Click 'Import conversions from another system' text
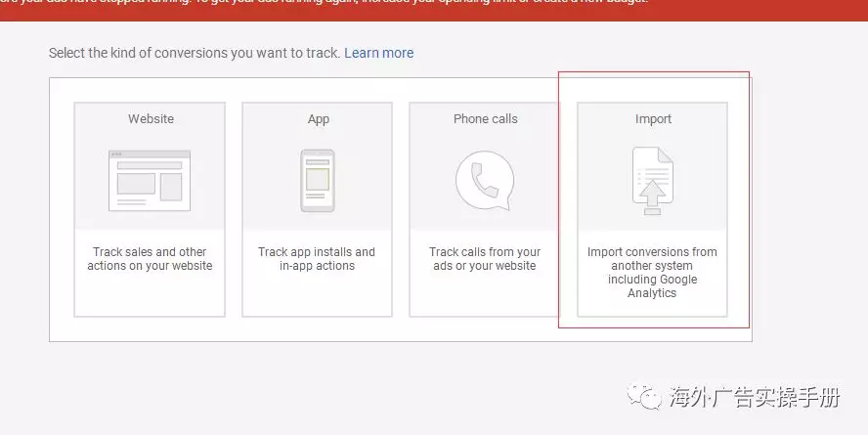Viewport: 868px width, 435px height. click(652, 259)
